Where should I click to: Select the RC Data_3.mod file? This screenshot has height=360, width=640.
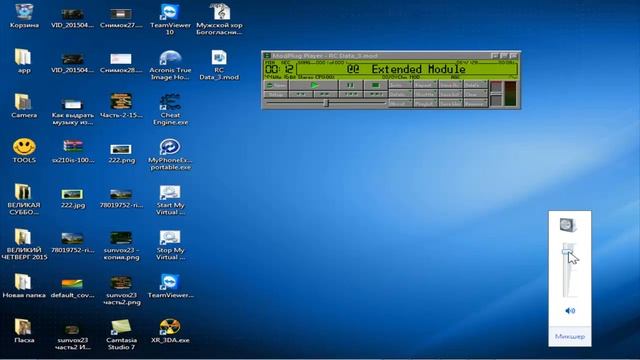219,64
